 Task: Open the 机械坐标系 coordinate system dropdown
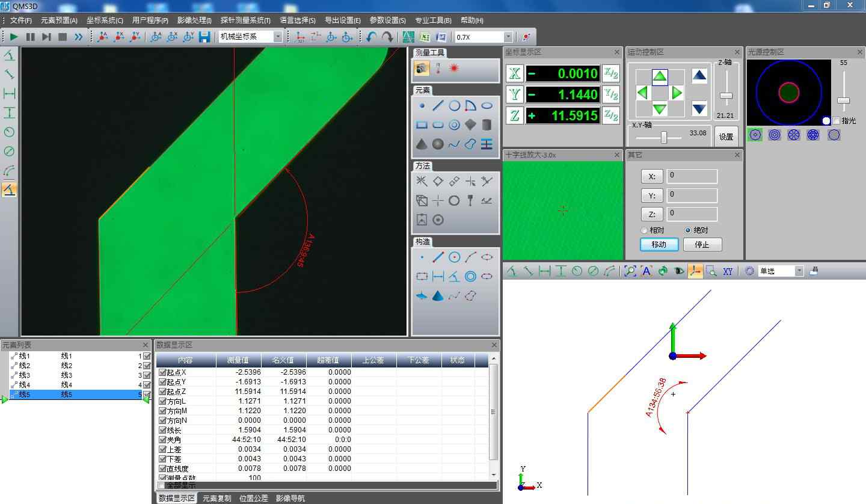[x=278, y=37]
